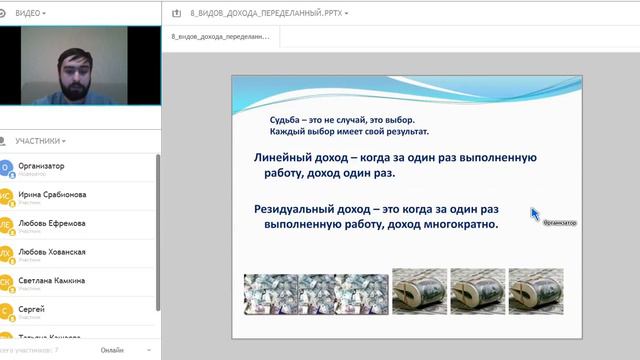Click the slide text 'Резидуальный доход'
Viewport: 640px width, 360px height.
coord(312,209)
